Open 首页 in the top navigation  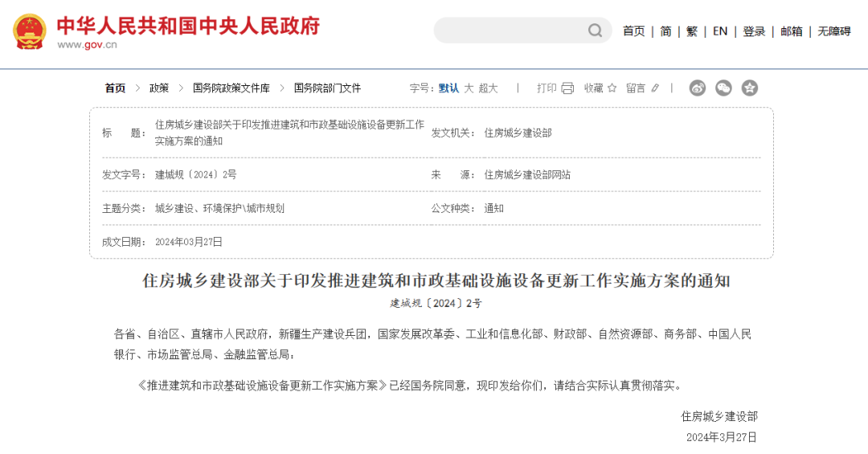point(634,31)
